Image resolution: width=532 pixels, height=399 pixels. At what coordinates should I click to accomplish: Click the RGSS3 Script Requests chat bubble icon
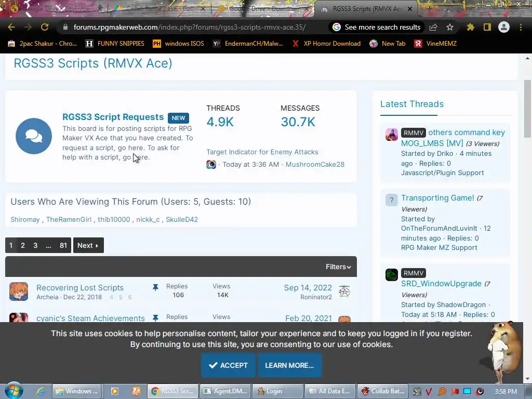[34, 136]
